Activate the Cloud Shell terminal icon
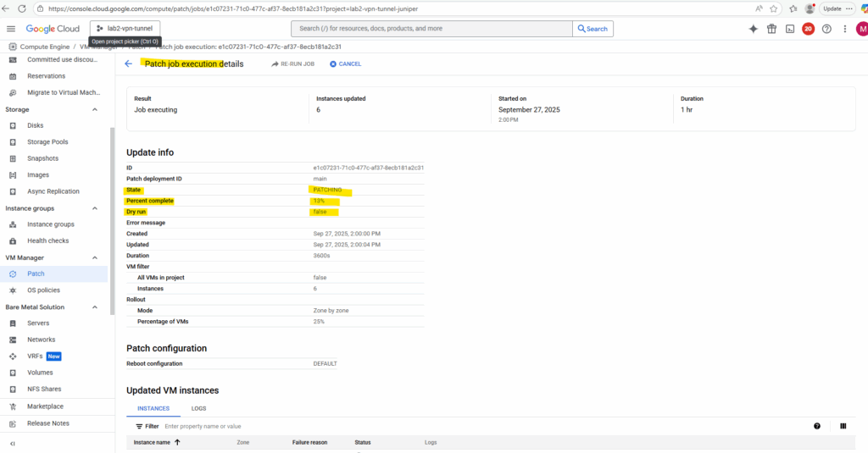The width and height of the screenshot is (868, 453). pyautogui.click(x=790, y=29)
